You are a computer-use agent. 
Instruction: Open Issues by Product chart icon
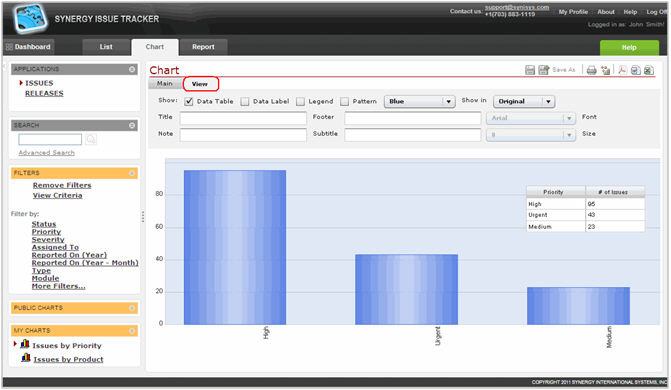click(x=26, y=358)
